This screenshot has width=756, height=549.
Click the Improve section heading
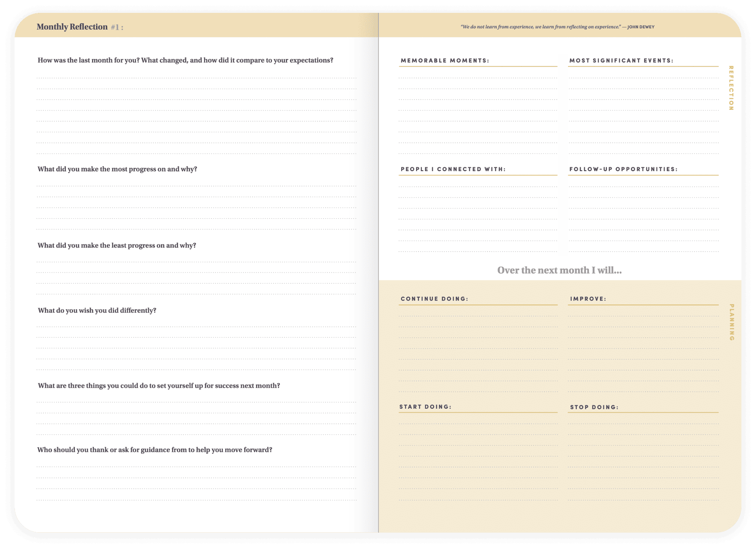point(588,299)
